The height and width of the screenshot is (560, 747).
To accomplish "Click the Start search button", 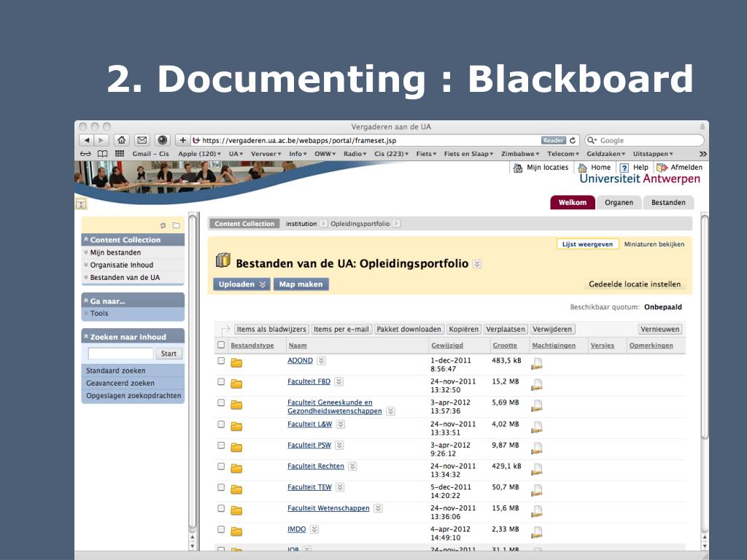I will click(169, 354).
